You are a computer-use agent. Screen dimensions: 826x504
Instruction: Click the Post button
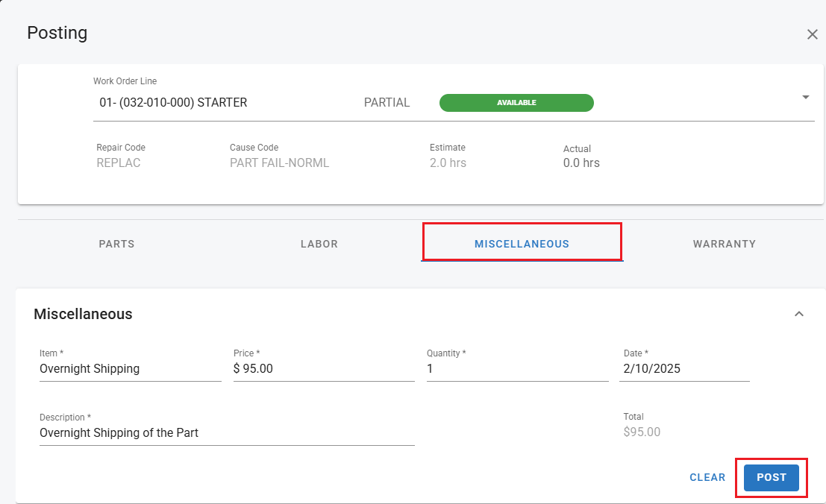click(771, 477)
